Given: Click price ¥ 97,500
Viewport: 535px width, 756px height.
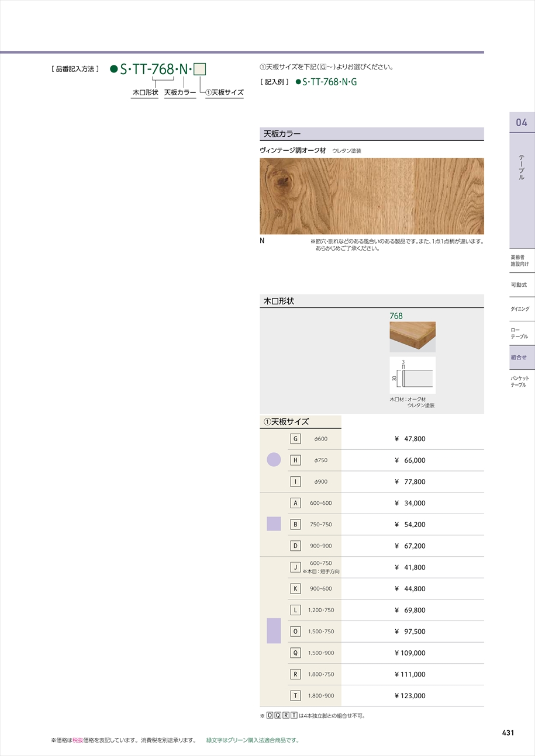Looking at the screenshot, I should click(410, 632).
